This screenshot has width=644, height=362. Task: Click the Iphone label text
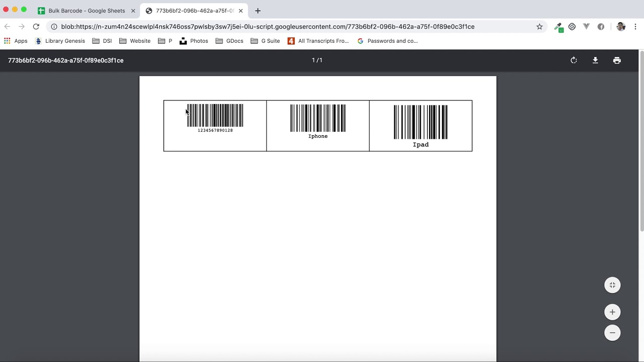(x=318, y=136)
